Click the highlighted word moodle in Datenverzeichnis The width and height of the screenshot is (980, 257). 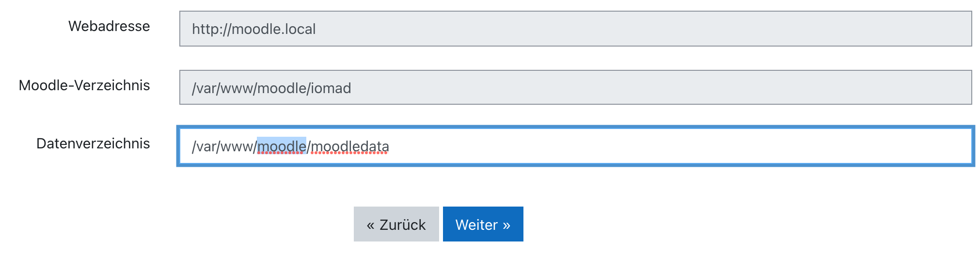pos(282,146)
